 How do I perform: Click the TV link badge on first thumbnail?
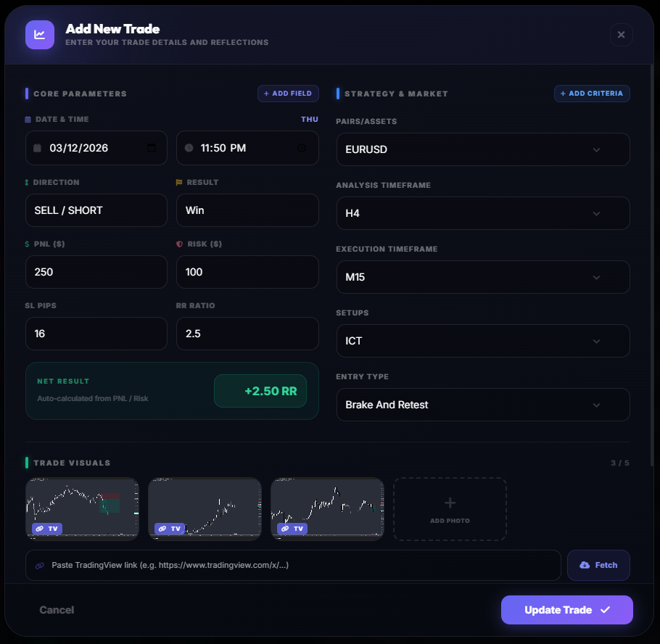click(x=47, y=529)
